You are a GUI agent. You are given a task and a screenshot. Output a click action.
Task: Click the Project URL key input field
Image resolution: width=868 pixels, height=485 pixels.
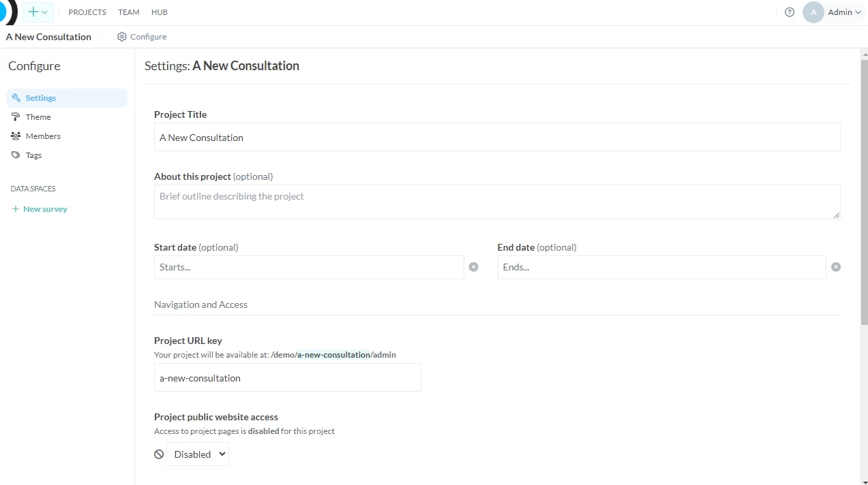point(288,377)
